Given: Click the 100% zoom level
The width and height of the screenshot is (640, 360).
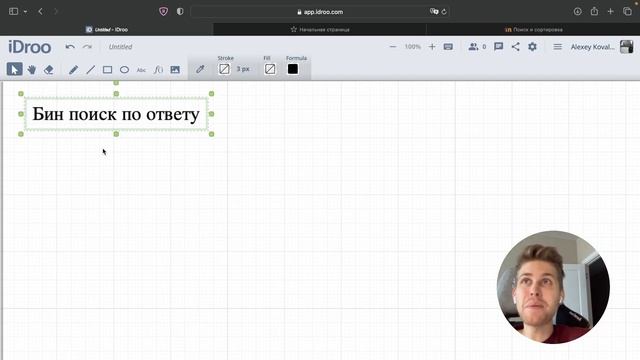Looking at the screenshot, I should tap(413, 47).
